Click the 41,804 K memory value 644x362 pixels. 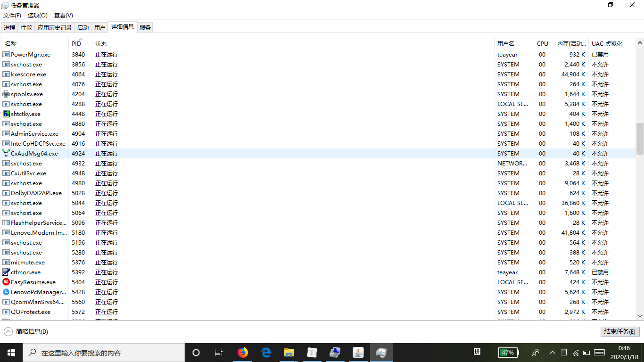tap(573, 233)
